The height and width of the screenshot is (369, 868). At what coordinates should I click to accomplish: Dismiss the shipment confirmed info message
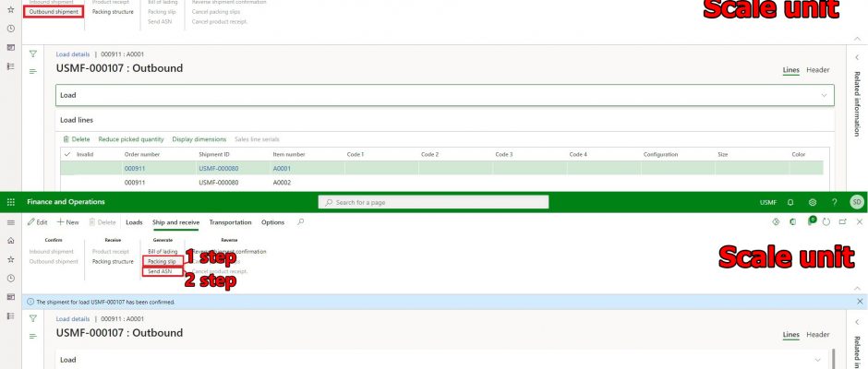coord(860,302)
